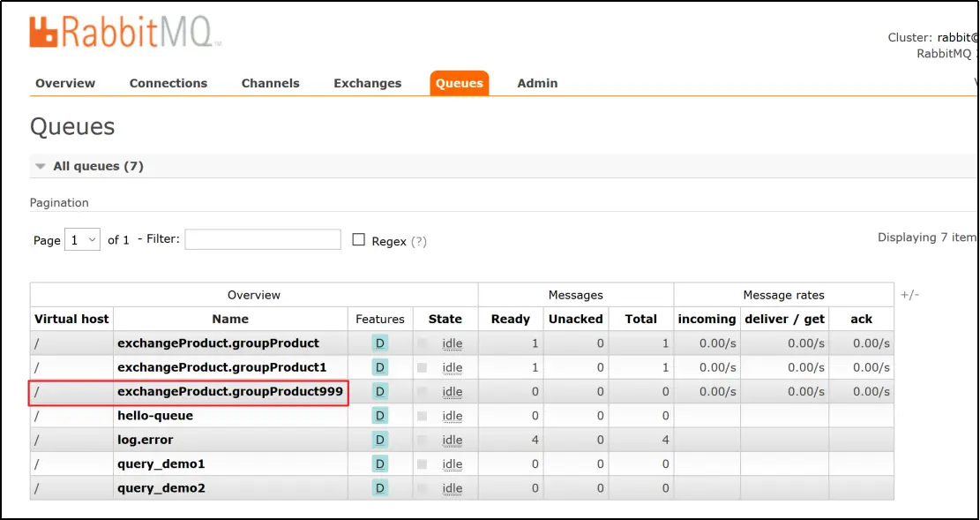Open the query_demo1 queue
Image resolution: width=980 pixels, height=520 pixels.
[x=161, y=464]
